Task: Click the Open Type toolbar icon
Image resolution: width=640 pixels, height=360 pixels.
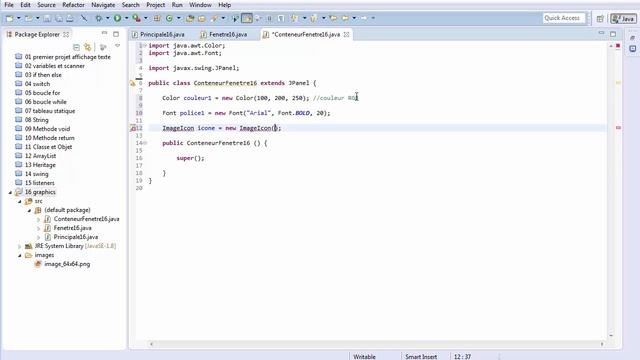Action: pos(190,18)
